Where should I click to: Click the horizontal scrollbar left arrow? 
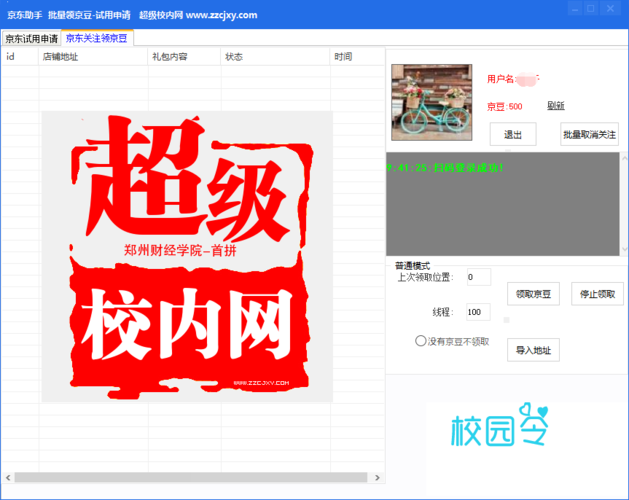tap(8, 478)
